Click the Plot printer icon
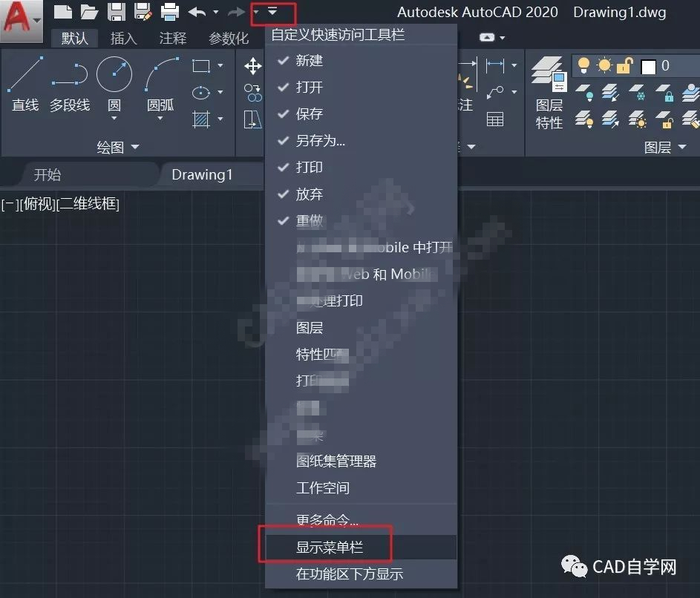Viewport: 700px width, 598px height. tap(170, 12)
